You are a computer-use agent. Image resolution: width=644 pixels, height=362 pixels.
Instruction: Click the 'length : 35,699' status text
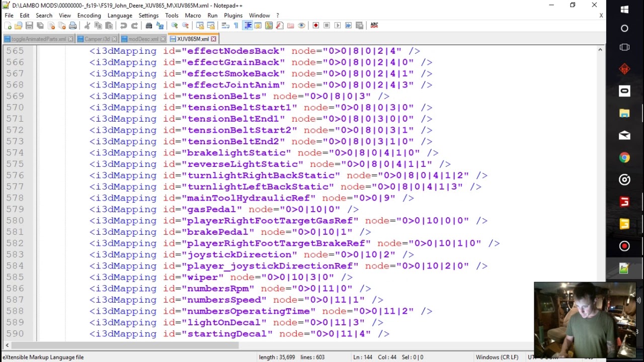[277, 357]
